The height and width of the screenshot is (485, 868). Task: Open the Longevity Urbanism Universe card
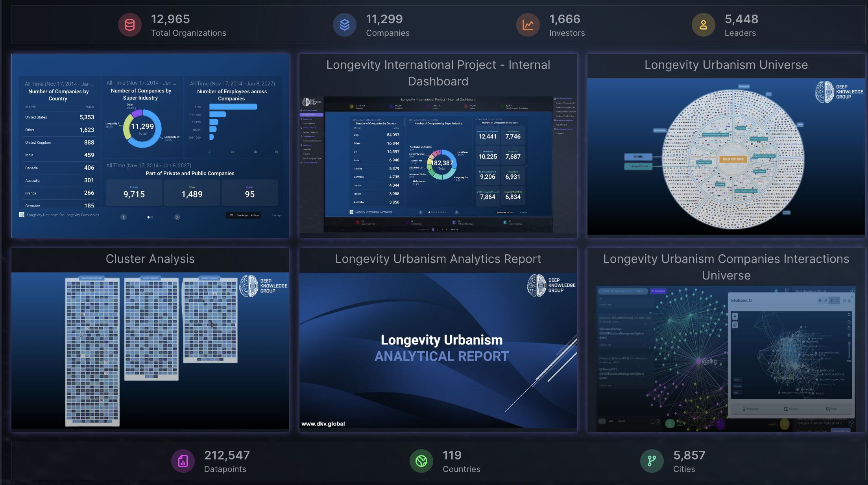[x=726, y=157]
